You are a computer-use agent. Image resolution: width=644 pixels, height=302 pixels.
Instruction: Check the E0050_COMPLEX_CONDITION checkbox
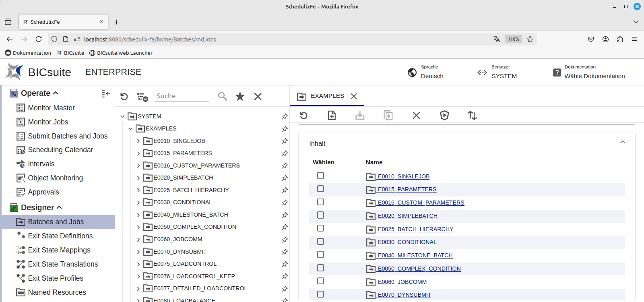click(320, 268)
